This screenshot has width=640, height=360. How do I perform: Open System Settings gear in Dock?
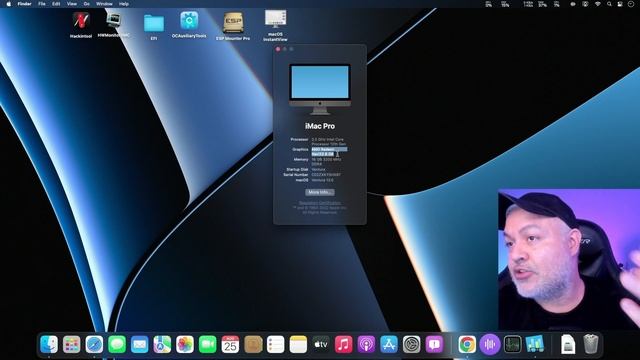pyautogui.click(x=411, y=344)
